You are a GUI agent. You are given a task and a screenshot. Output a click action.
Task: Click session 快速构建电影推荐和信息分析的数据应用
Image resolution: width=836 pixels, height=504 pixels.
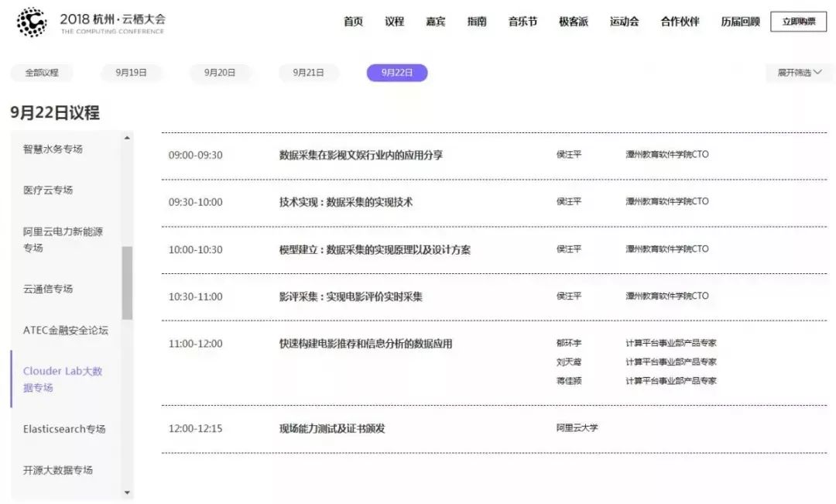tap(365, 344)
